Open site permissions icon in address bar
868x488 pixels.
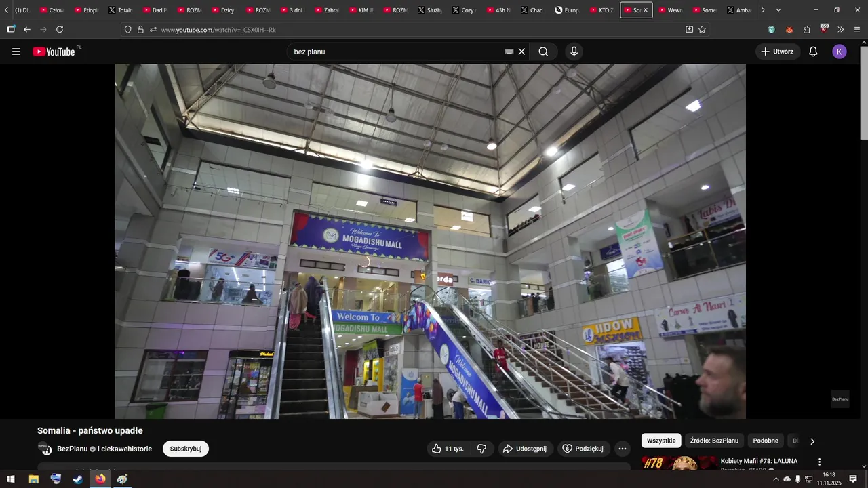pyautogui.click(x=153, y=30)
